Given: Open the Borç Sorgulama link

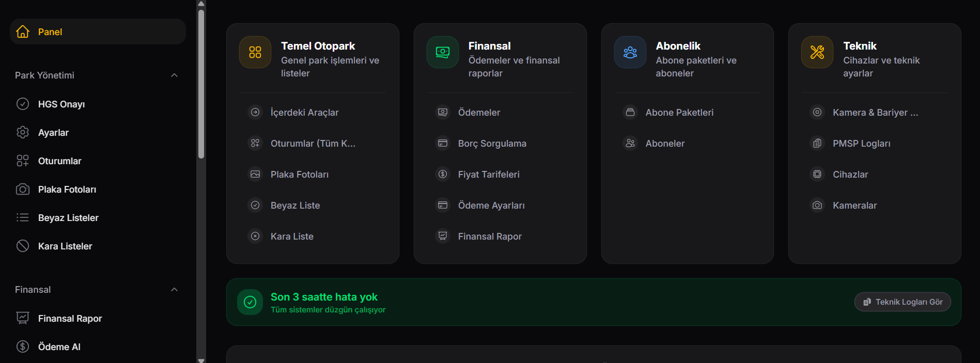Looking at the screenshot, I should [x=492, y=144].
